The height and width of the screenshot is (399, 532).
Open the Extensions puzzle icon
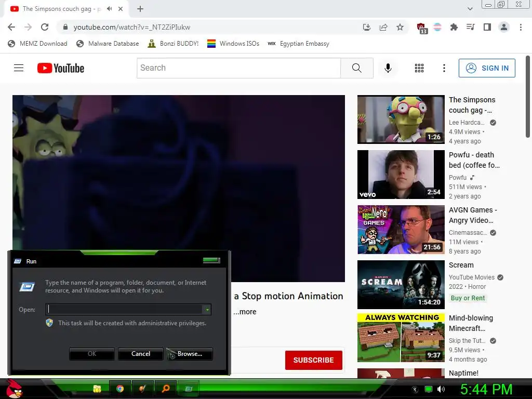(x=454, y=27)
